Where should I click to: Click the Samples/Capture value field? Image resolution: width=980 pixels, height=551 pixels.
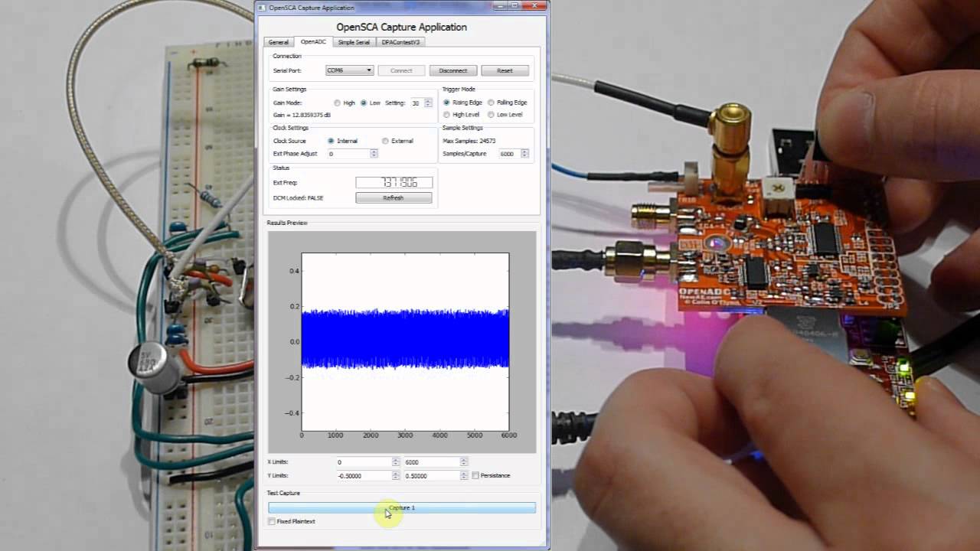click(x=509, y=154)
